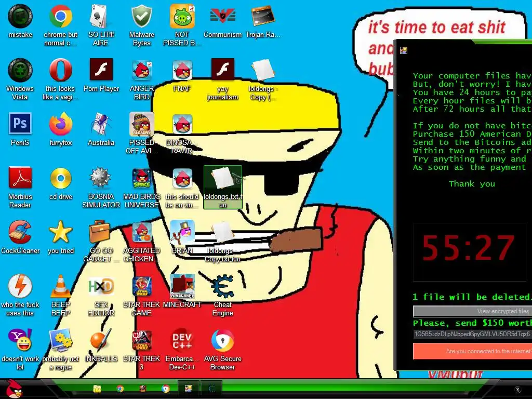
Task: Switch to the ransomware window taskbar button
Action: point(188,389)
